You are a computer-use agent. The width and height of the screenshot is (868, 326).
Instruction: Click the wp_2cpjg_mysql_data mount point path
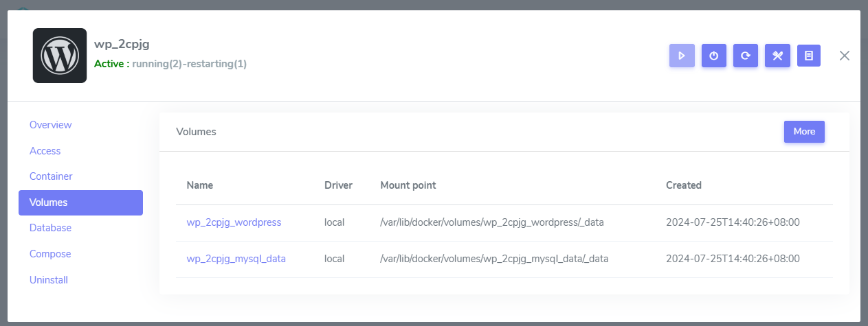[494, 259]
